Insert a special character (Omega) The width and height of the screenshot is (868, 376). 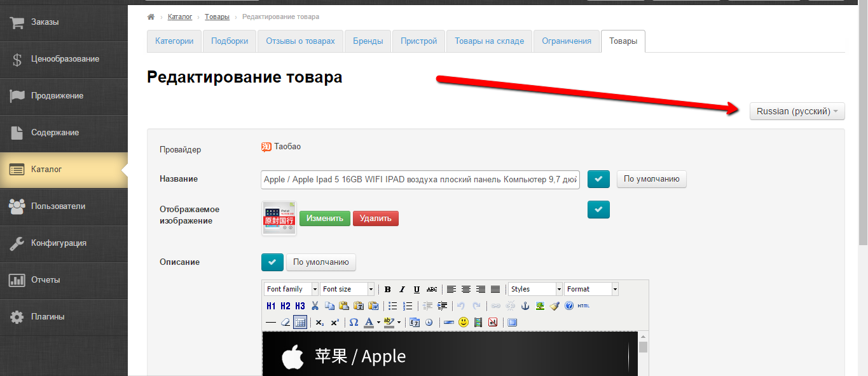(x=354, y=322)
